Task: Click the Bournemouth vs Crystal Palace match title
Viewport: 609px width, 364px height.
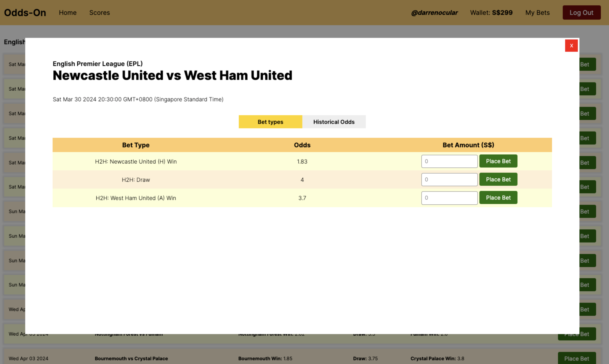Action: tap(131, 358)
